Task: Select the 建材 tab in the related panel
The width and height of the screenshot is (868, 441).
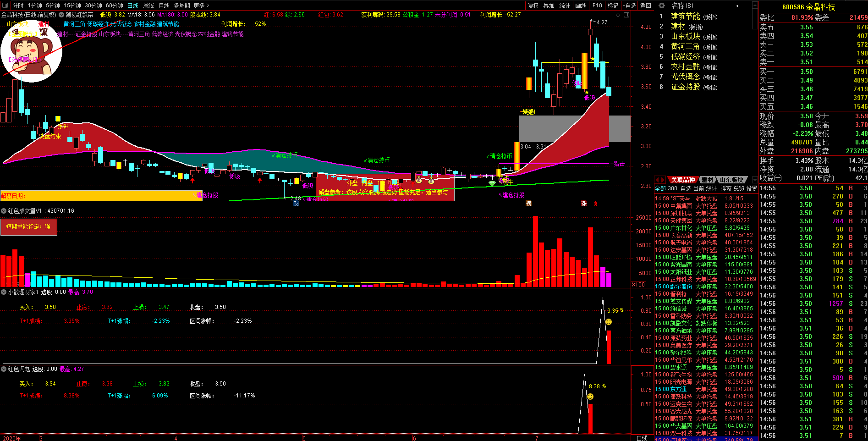Action: [x=708, y=180]
